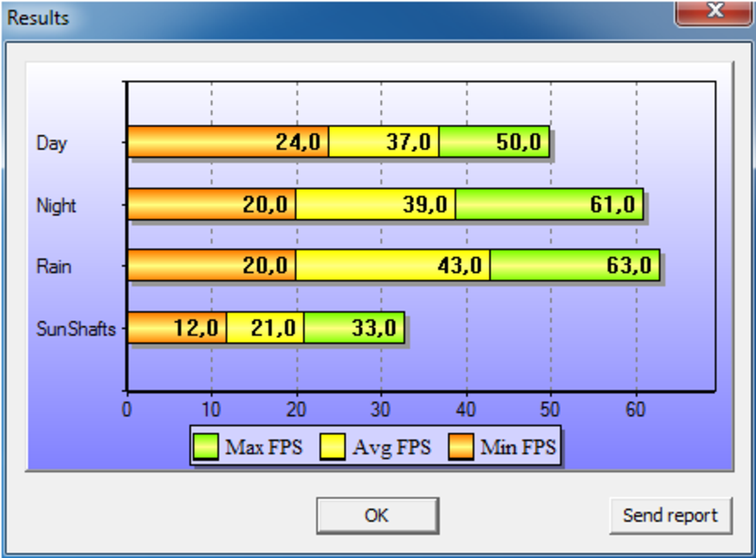Click the SunShafts row label
756x558 pixels.
77,330
